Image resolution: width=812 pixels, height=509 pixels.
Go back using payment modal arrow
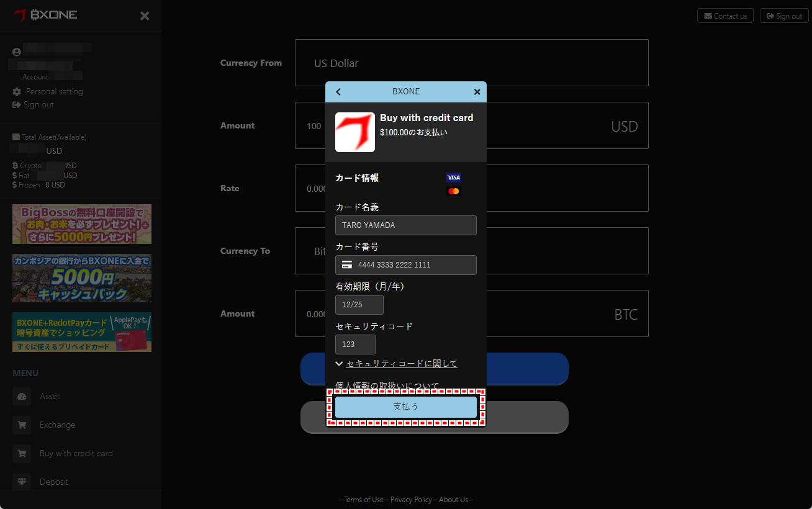click(338, 92)
